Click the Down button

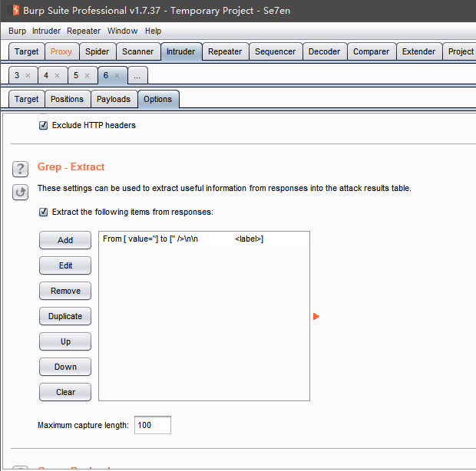coord(65,367)
